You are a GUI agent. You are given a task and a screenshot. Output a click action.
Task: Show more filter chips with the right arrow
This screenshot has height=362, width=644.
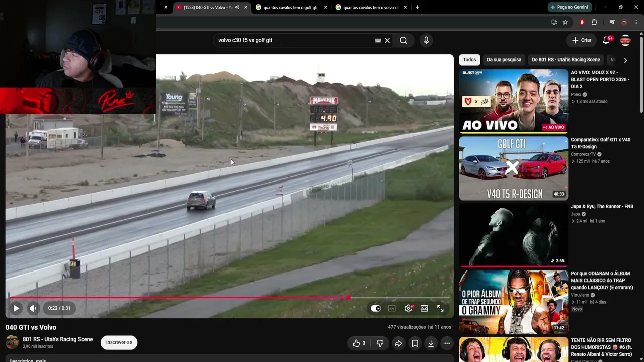(x=625, y=60)
